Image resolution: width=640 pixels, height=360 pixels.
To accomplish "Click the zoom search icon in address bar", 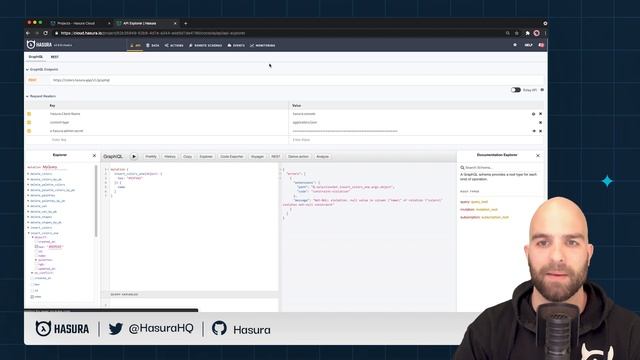I will point(507,33).
